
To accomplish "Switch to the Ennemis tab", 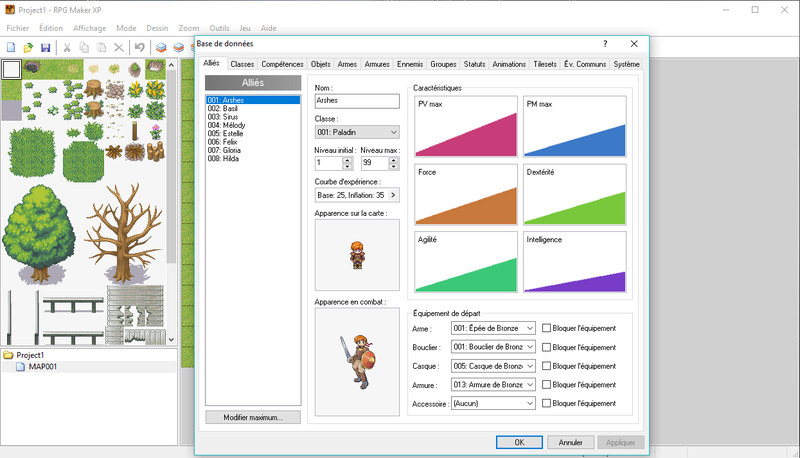I will (410, 64).
